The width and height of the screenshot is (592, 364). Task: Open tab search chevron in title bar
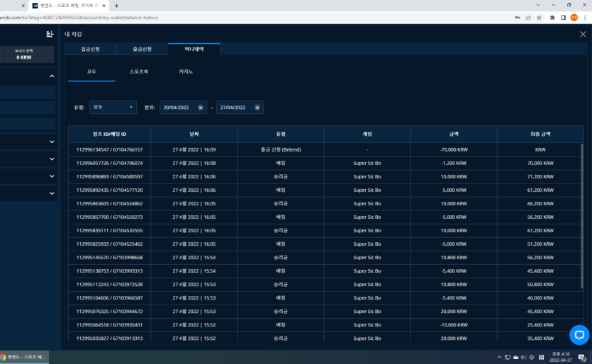tap(538, 5)
